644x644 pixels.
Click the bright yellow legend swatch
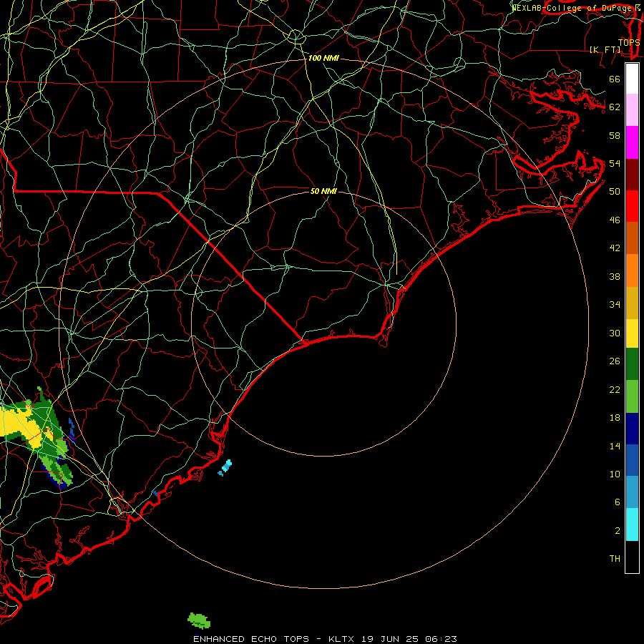[x=632, y=333]
